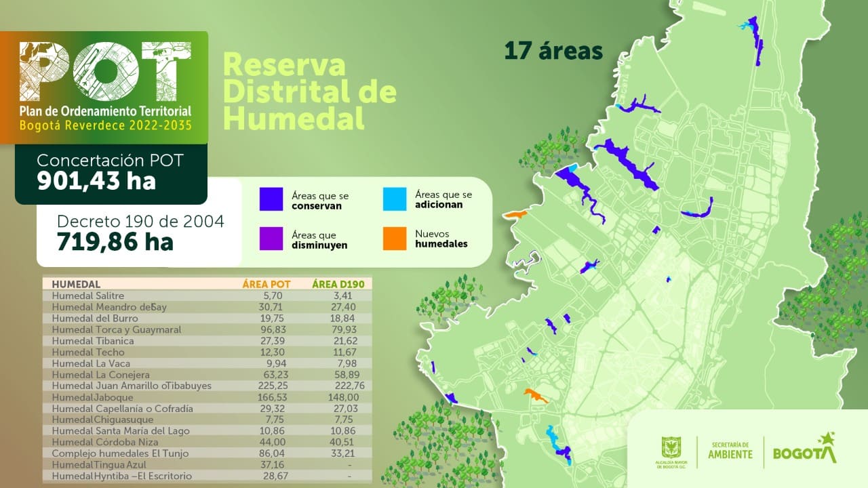
Task: Click the light blue 'Áreas que se adicionan' swatch
Action: click(394, 199)
